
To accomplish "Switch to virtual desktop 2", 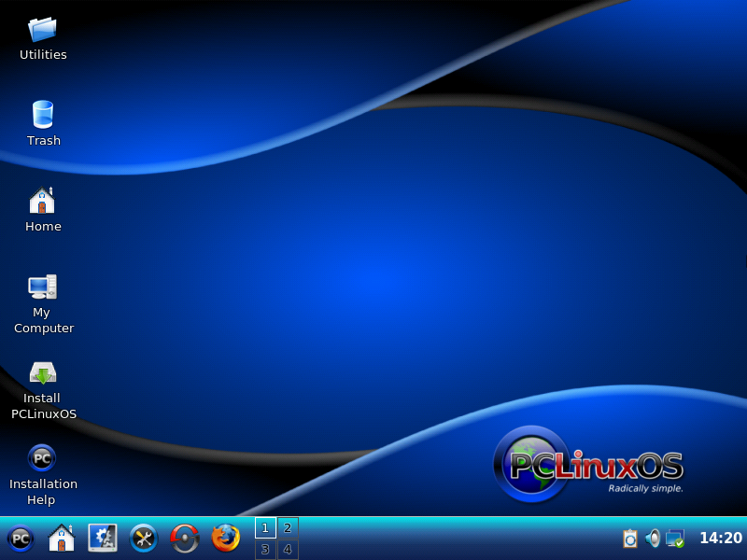I will pos(288,528).
